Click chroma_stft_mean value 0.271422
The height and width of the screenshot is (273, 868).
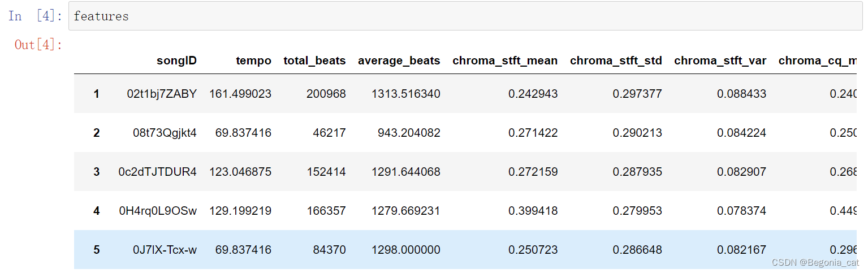pyautogui.click(x=533, y=133)
